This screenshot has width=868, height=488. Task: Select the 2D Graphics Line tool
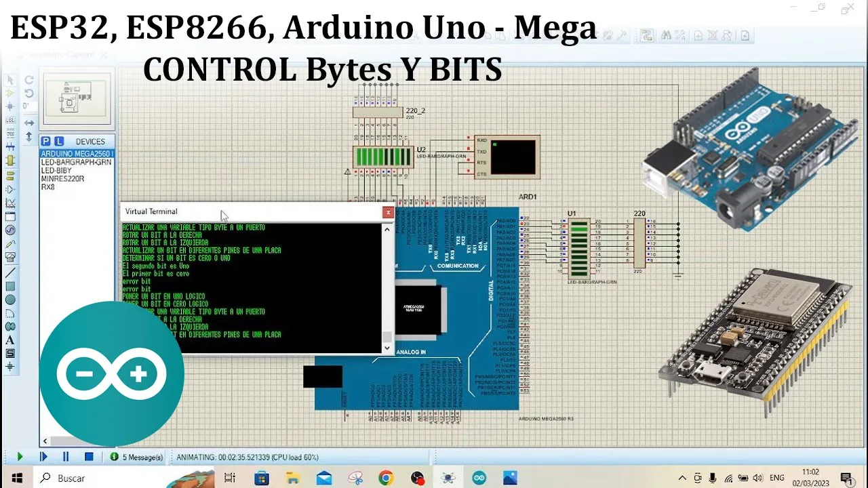[x=10, y=272]
